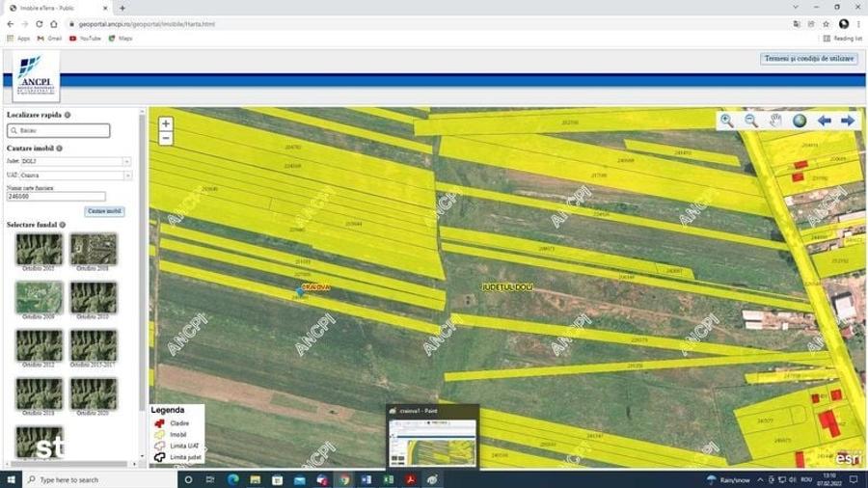Click the globe full extent icon
868x488 pixels.
(x=800, y=120)
